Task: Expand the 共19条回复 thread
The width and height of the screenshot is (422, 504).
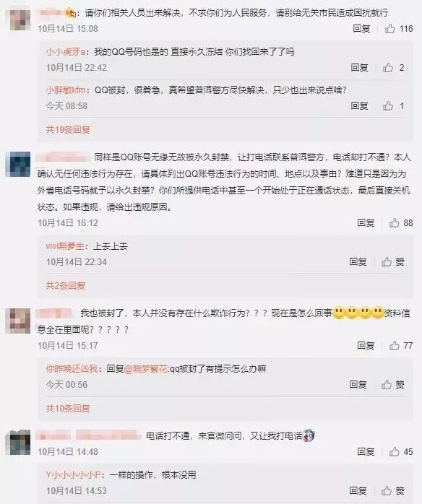Action: [68, 129]
